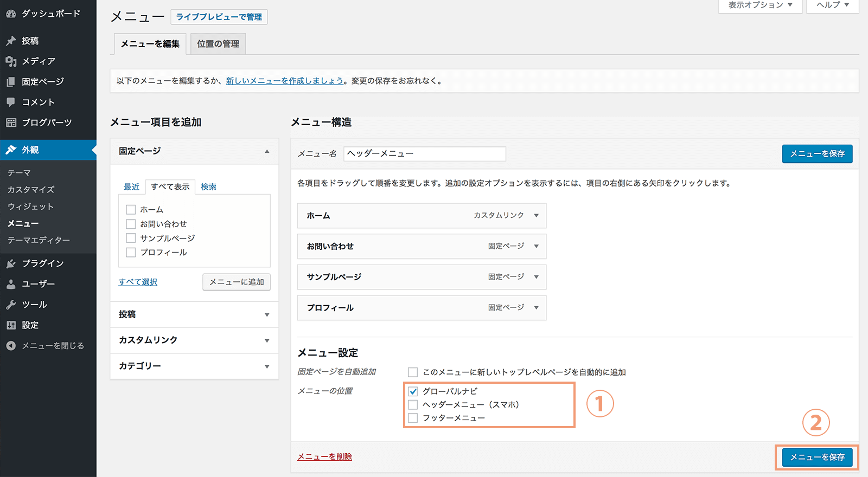The image size is (868, 477).
Task: Click the media icon beside メディア
Action: (x=11, y=61)
